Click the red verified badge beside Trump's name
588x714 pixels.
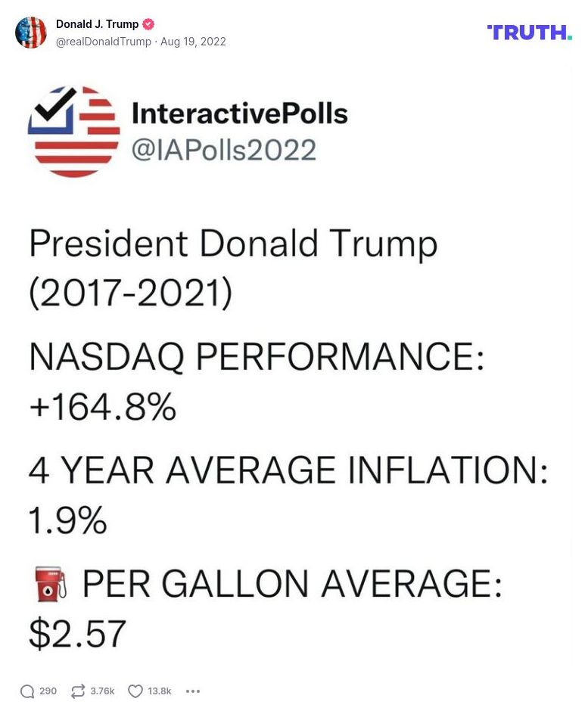(148, 23)
